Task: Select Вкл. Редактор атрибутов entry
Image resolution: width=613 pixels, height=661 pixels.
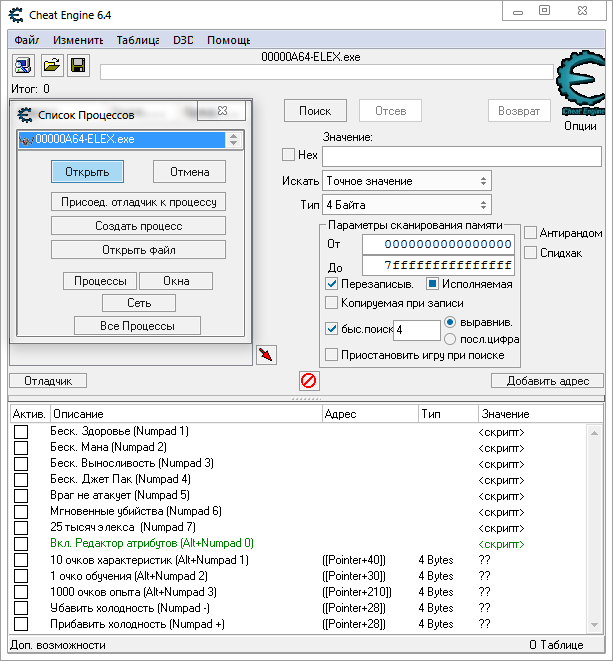Action: [x=152, y=543]
